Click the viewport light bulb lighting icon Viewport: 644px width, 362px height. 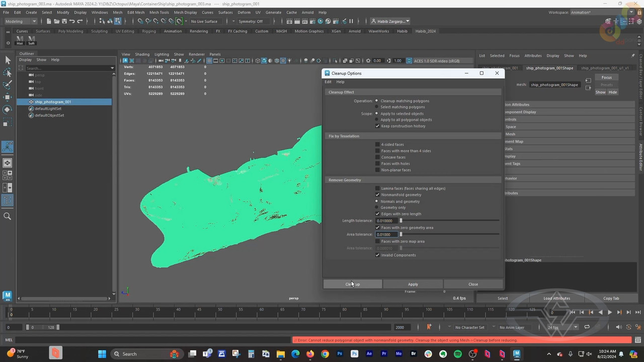coord(289,61)
